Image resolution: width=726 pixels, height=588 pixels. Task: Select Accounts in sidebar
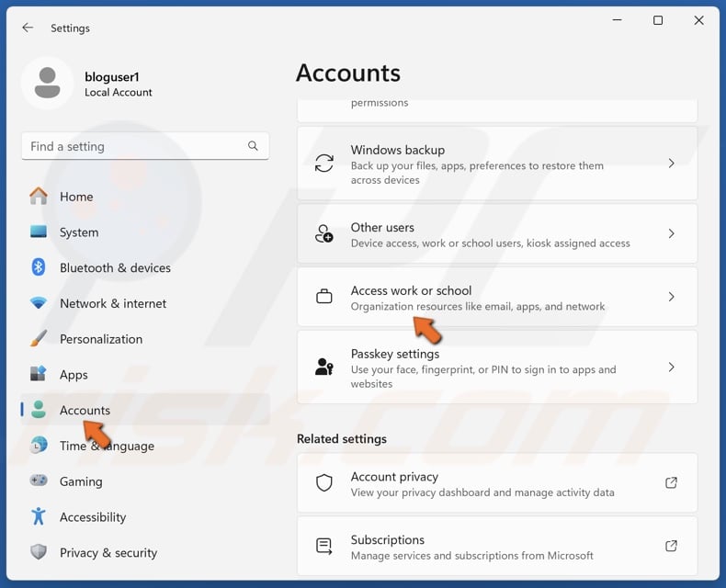(x=145, y=410)
